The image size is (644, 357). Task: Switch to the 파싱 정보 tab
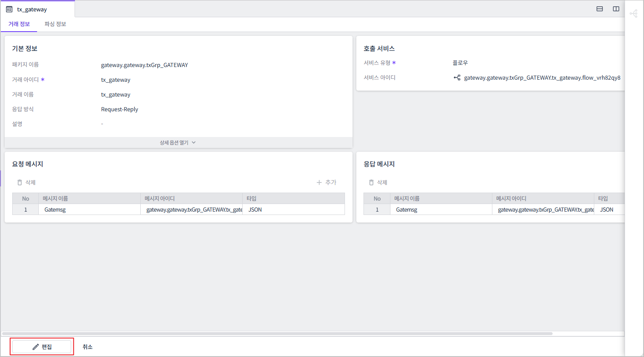click(55, 24)
